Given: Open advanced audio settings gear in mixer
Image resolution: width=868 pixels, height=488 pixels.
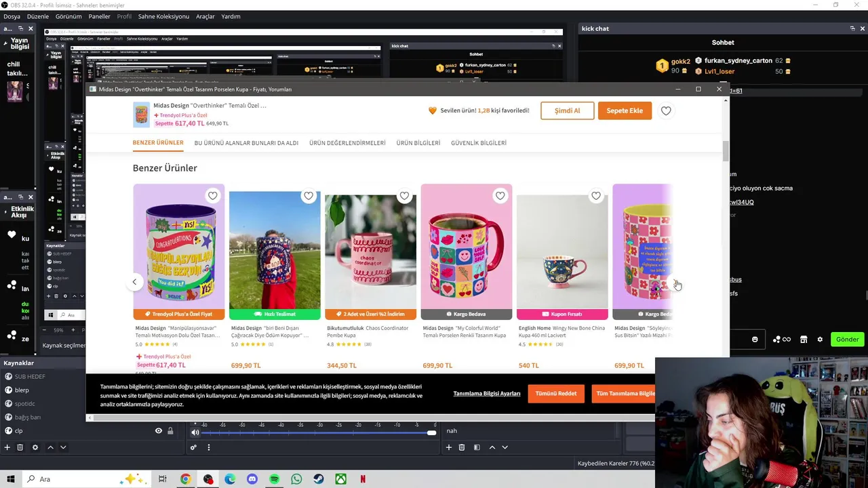Looking at the screenshot, I should click(193, 447).
